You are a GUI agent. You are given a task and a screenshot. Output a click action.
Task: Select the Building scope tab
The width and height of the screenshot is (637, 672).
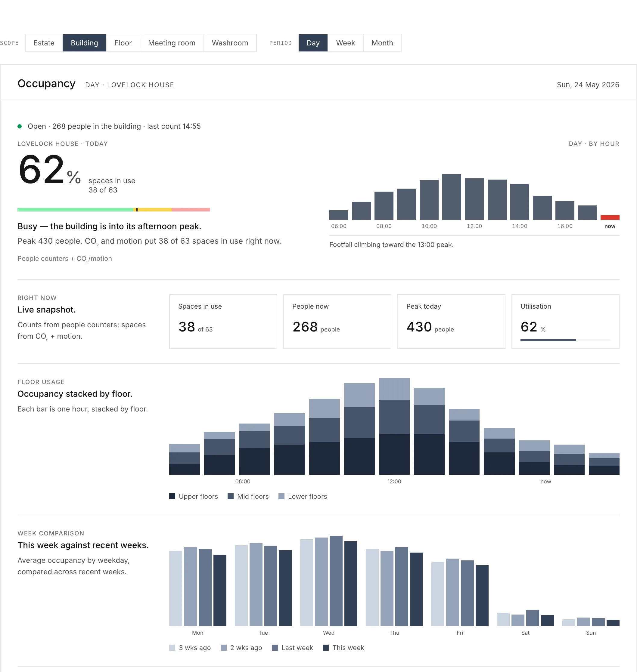84,43
